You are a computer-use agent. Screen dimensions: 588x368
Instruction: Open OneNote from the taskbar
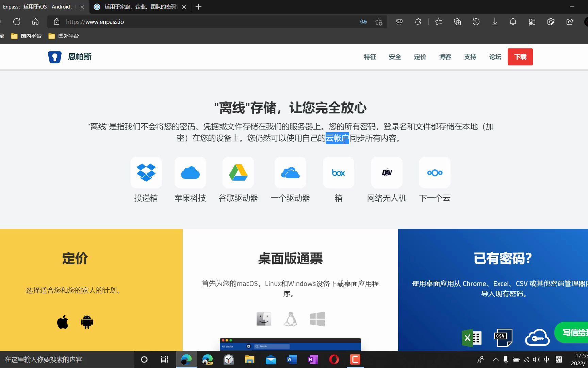coord(313,359)
